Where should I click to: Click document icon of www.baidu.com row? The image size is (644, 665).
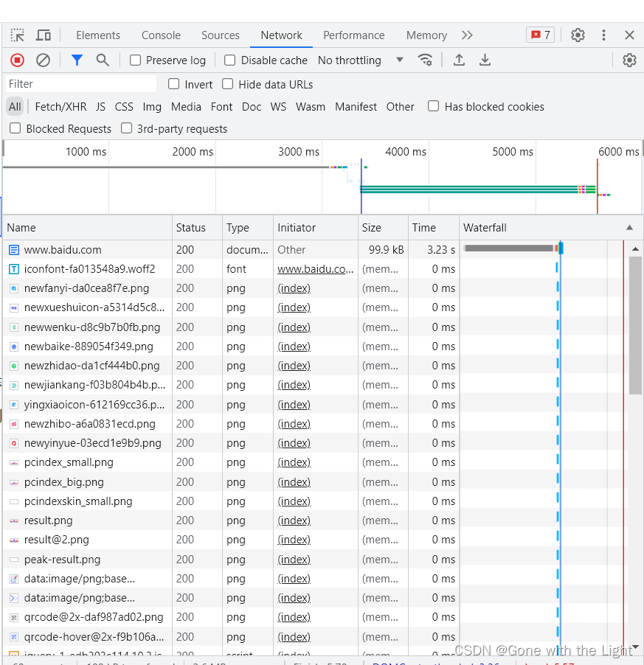(14, 250)
